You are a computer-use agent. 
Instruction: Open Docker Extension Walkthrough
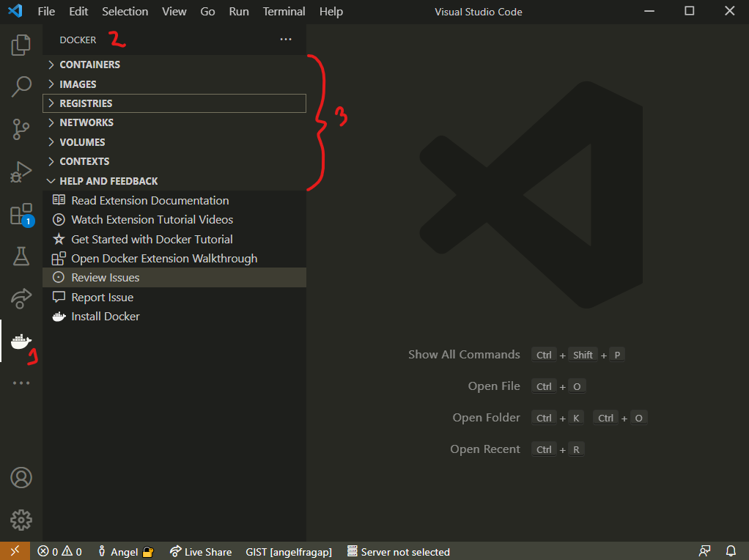[174, 259]
